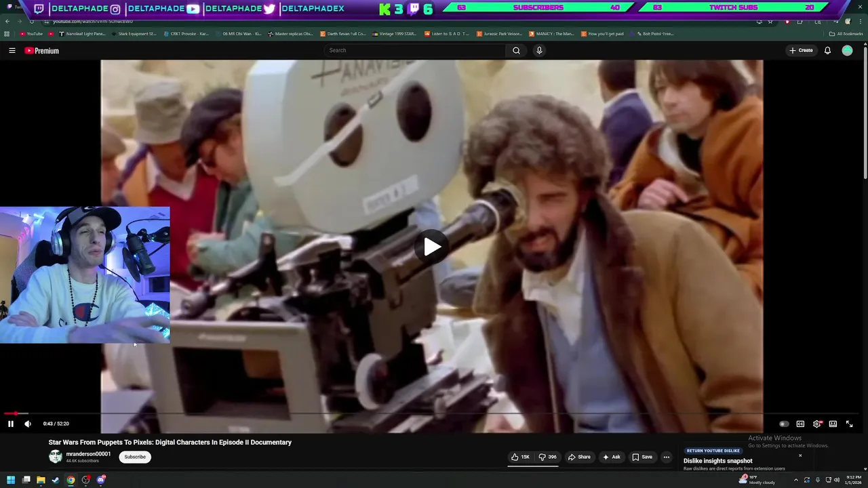This screenshot has width=868, height=488.
Task: Open the MANATY : The Man bookmark
Action: 551,34
